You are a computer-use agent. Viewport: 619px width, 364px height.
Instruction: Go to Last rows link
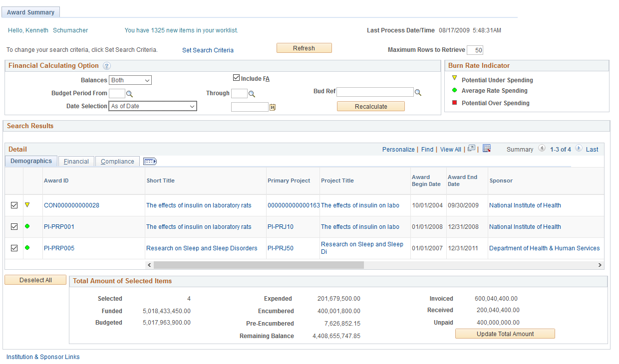[x=592, y=150]
